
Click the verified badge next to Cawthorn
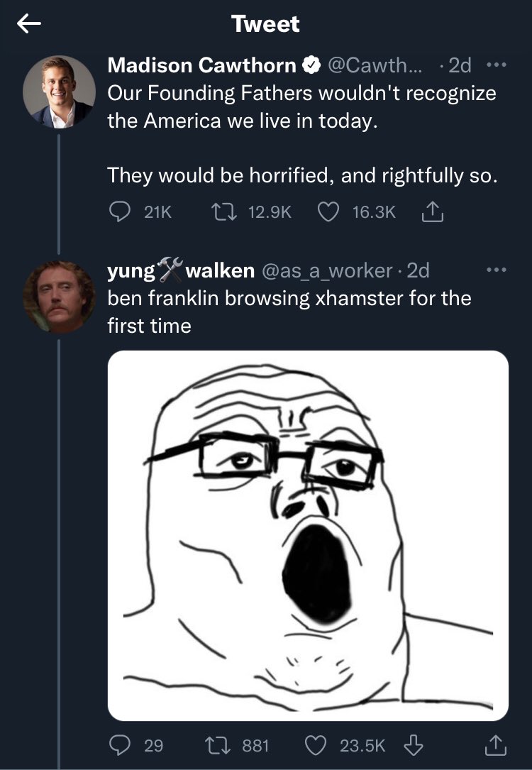pyautogui.click(x=310, y=66)
